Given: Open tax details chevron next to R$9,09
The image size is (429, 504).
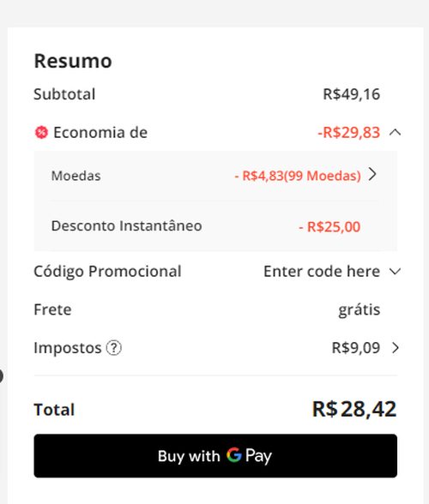Looking at the screenshot, I should 396,348.
